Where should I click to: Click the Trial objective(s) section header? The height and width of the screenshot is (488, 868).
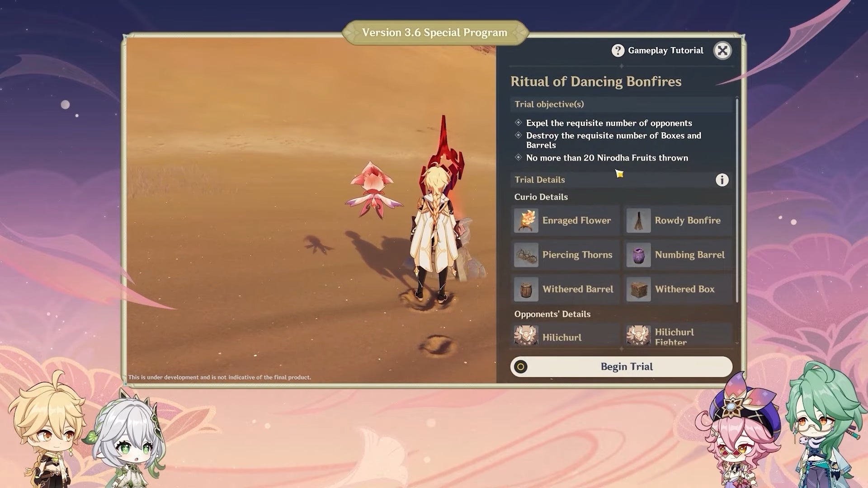(x=549, y=104)
